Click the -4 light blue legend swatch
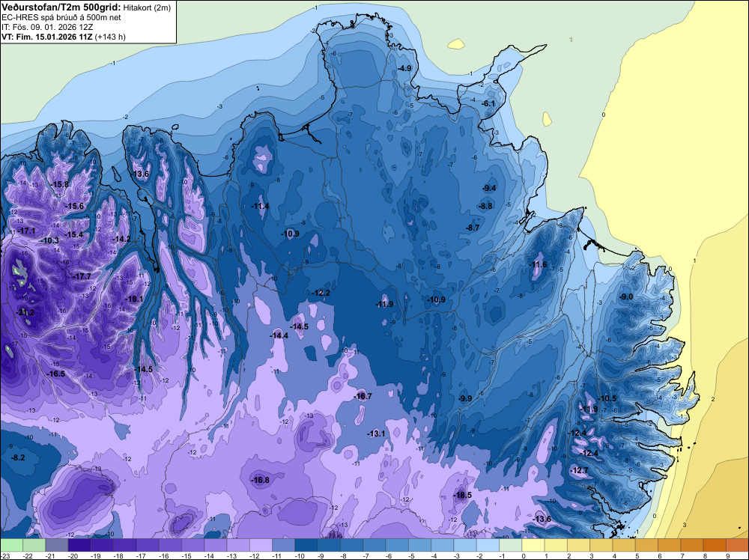The image size is (749, 560). point(443,545)
